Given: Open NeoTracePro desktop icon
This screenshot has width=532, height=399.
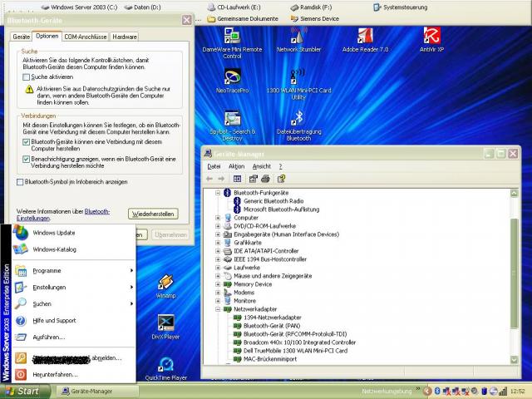Looking at the screenshot, I should click(x=233, y=81).
